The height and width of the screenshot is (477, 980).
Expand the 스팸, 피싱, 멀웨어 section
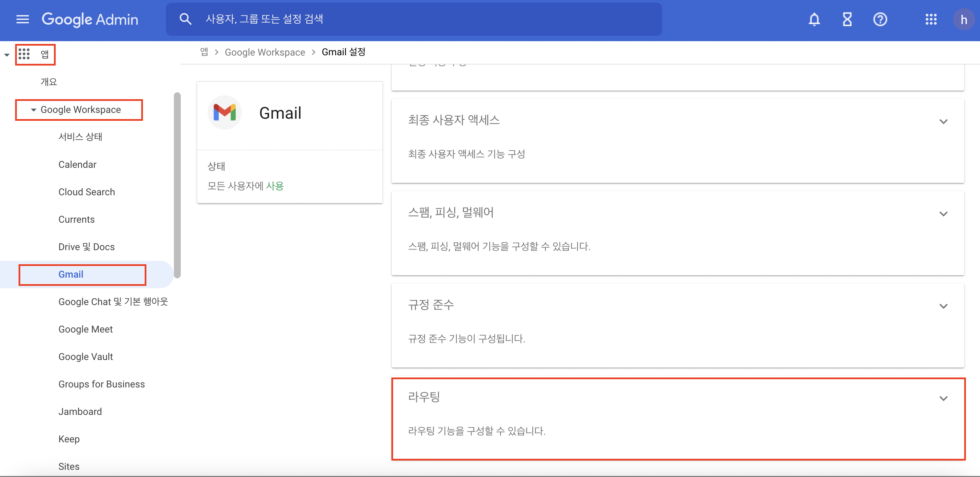pyautogui.click(x=943, y=213)
